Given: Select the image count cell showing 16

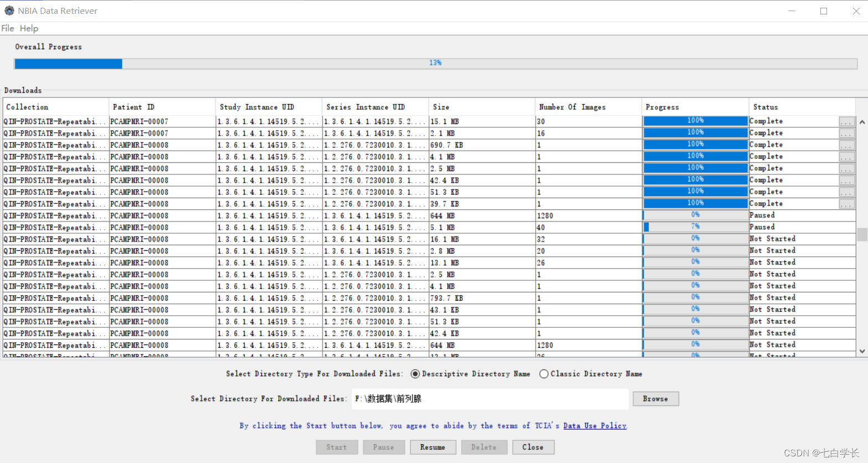Looking at the screenshot, I should pos(588,133).
